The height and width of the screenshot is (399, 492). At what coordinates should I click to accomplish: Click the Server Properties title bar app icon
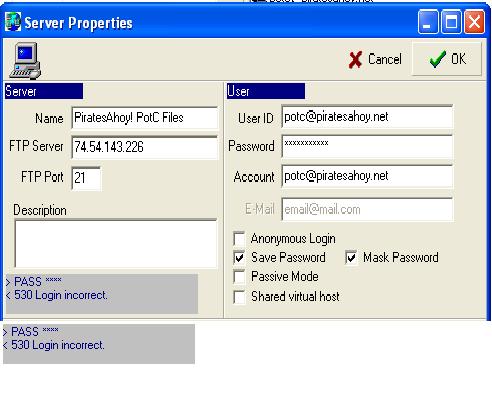point(13,22)
